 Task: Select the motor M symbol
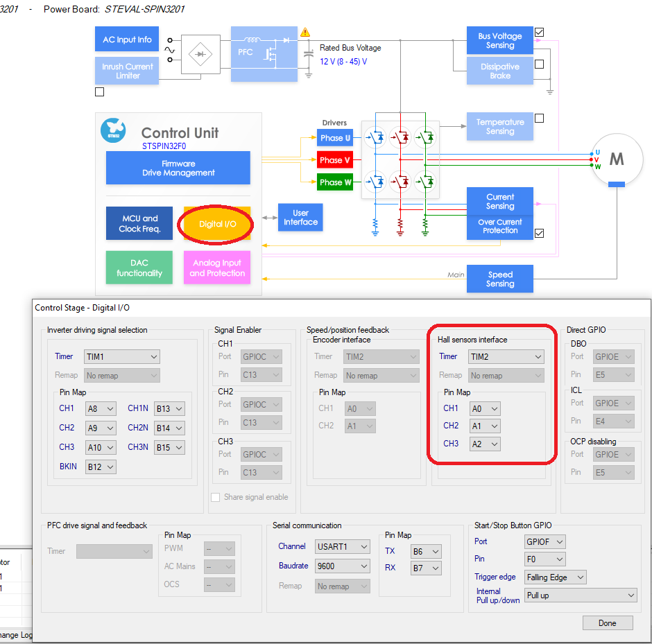coord(617,159)
